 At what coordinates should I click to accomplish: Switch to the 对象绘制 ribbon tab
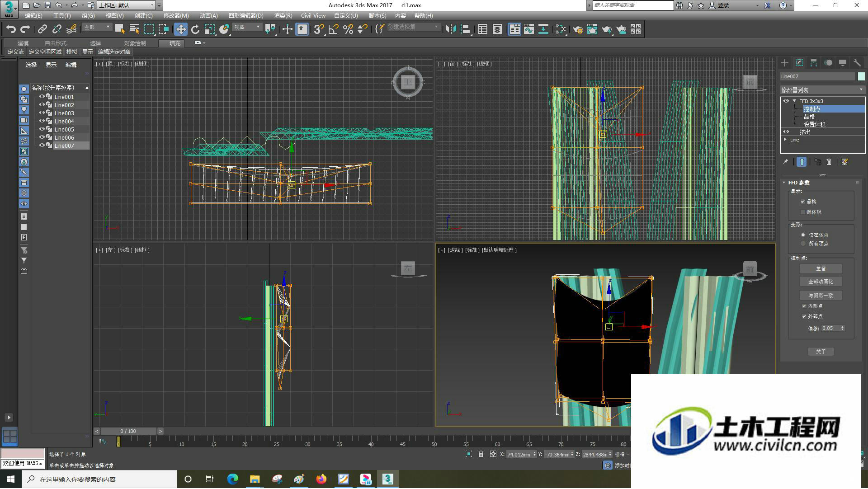pos(135,43)
